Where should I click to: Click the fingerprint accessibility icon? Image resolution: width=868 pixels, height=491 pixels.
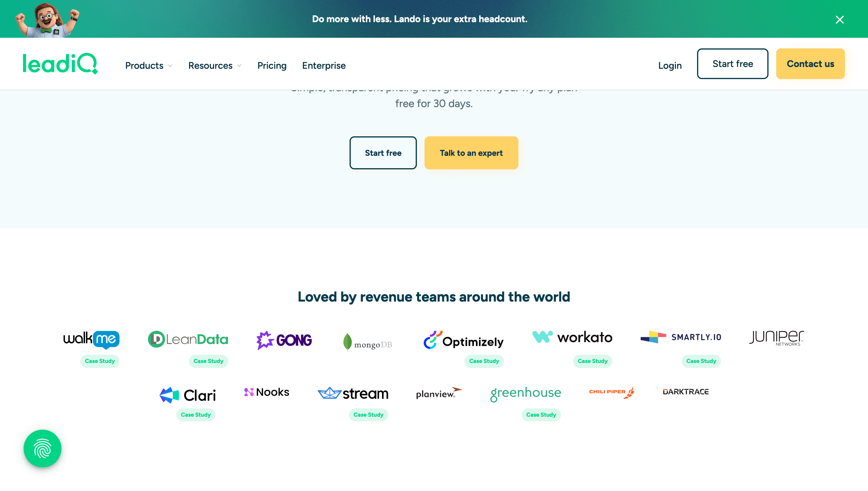pyautogui.click(x=42, y=449)
